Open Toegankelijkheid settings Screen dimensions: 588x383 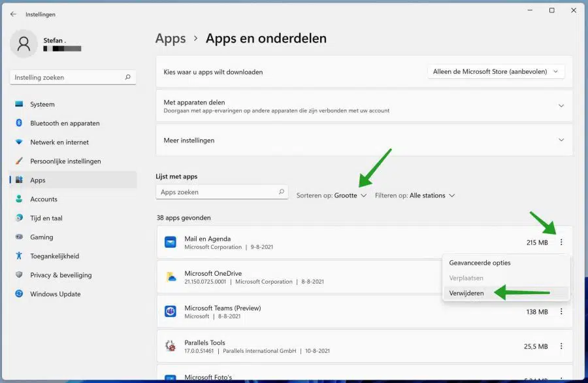73,256
